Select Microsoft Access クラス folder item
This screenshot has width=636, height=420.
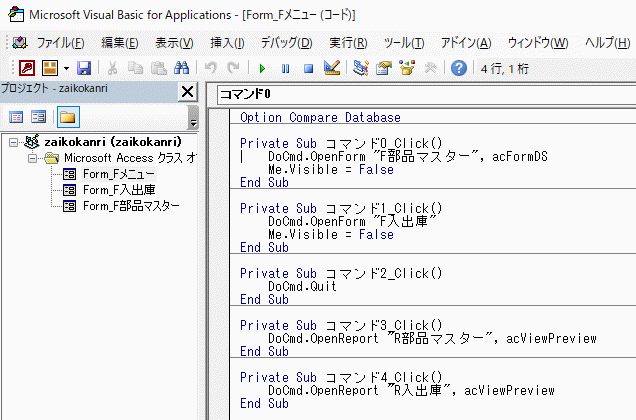[130, 158]
